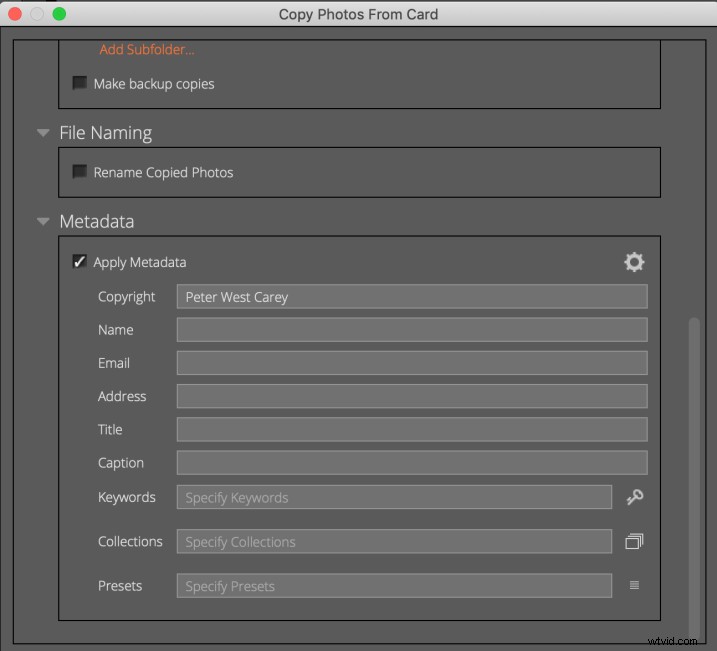Open the metadata settings gear icon

pyautogui.click(x=634, y=262)
